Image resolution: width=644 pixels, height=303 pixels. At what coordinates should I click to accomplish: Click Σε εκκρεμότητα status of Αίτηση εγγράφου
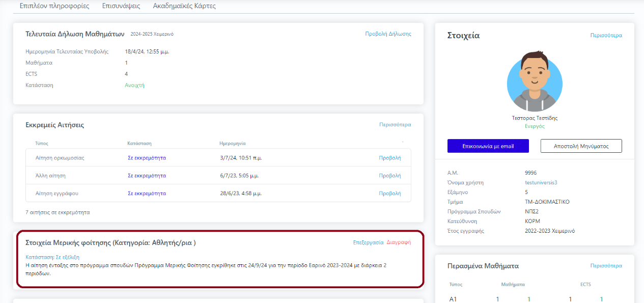[147, 194]
